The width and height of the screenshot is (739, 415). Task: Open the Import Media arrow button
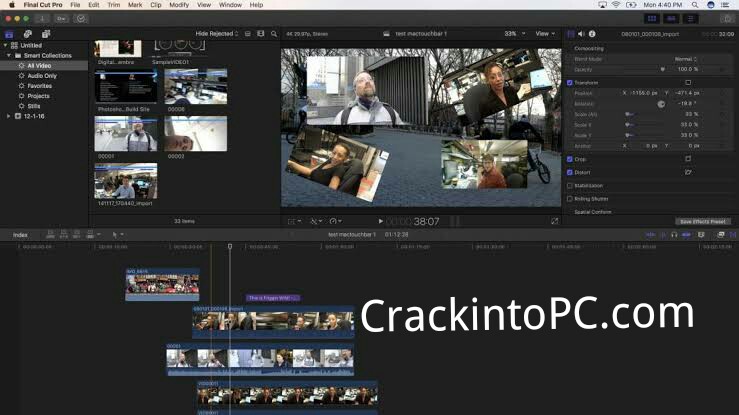click(42, 19)
